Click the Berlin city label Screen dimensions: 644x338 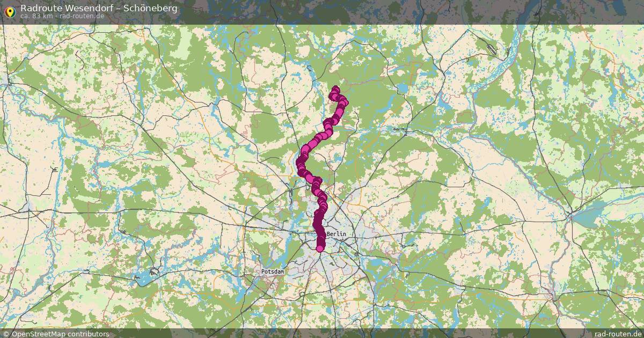(x=336, y=234)
